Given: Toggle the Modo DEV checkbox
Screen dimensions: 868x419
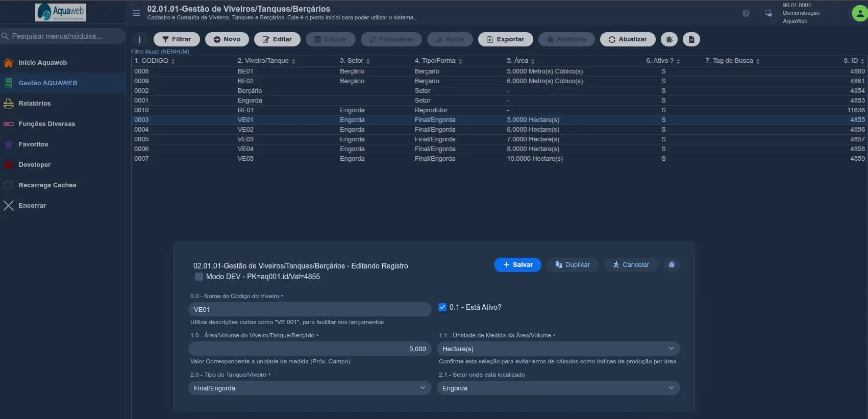Looking at the screenshot, I should click(199, 277).
